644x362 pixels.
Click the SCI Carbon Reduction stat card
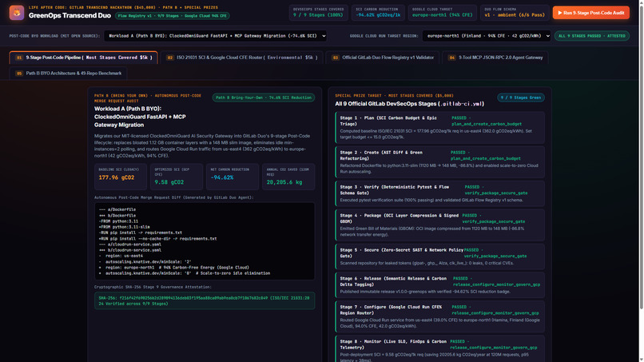click(x=378, y=13)
